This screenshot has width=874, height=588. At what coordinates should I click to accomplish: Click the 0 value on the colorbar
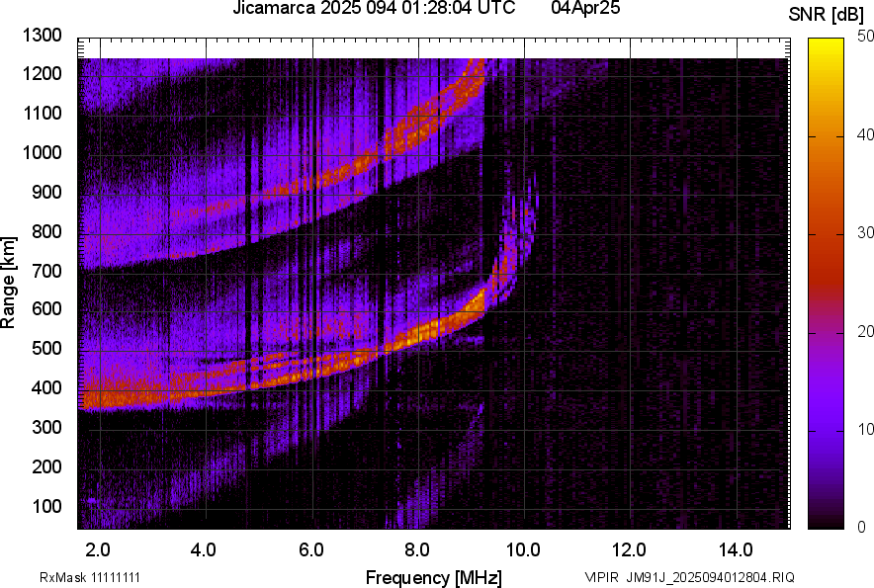coord(862,527)
